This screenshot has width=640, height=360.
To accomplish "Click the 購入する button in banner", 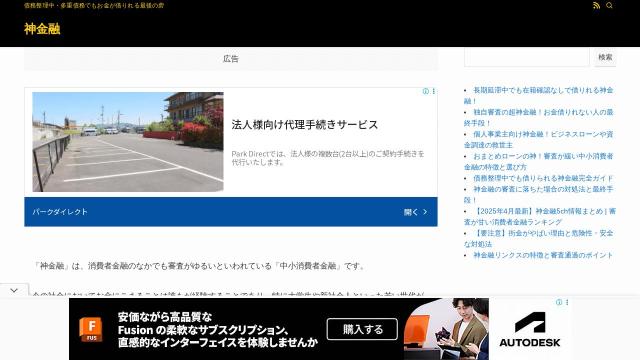I will click(362, 329).
